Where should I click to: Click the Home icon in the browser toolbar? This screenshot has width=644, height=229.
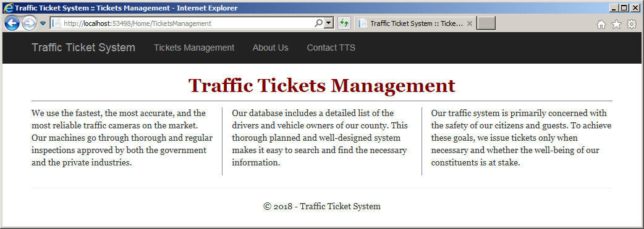click(601, 25)
